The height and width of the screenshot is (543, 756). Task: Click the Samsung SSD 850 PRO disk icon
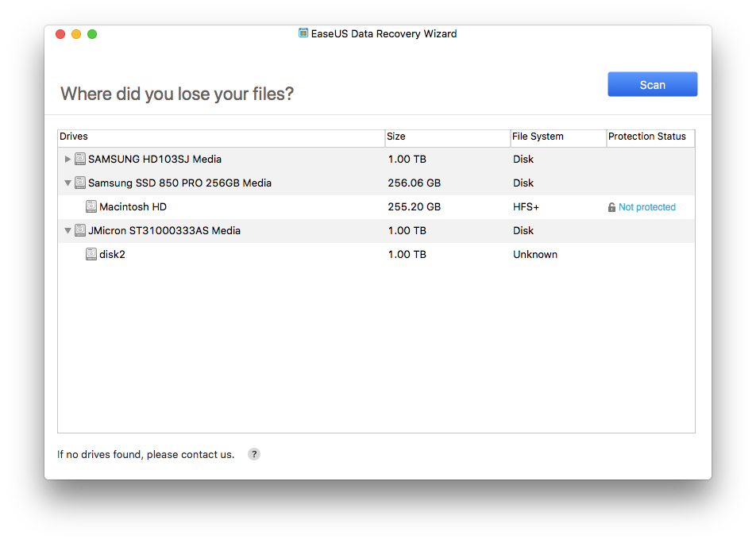click(x=80, y=183)
